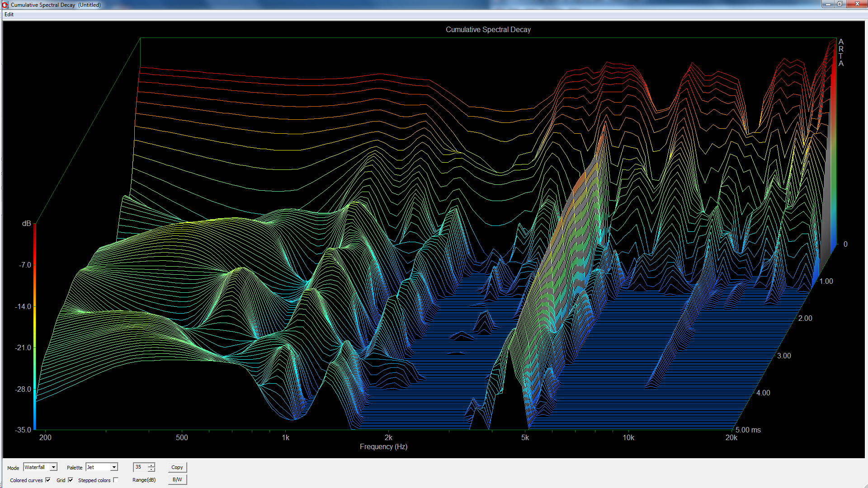
Task: Click the Range(dB) value field
Action: (x=140, y=467)
